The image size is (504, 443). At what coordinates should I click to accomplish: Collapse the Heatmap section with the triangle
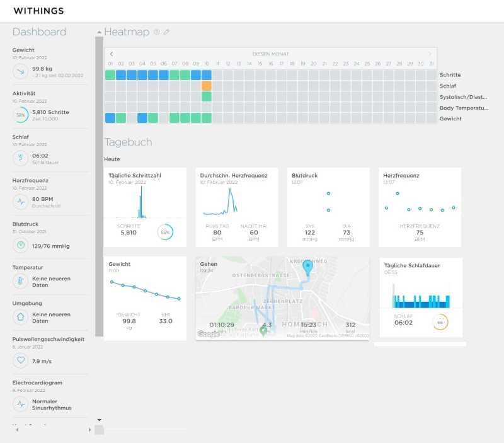(x=100, y=32)
